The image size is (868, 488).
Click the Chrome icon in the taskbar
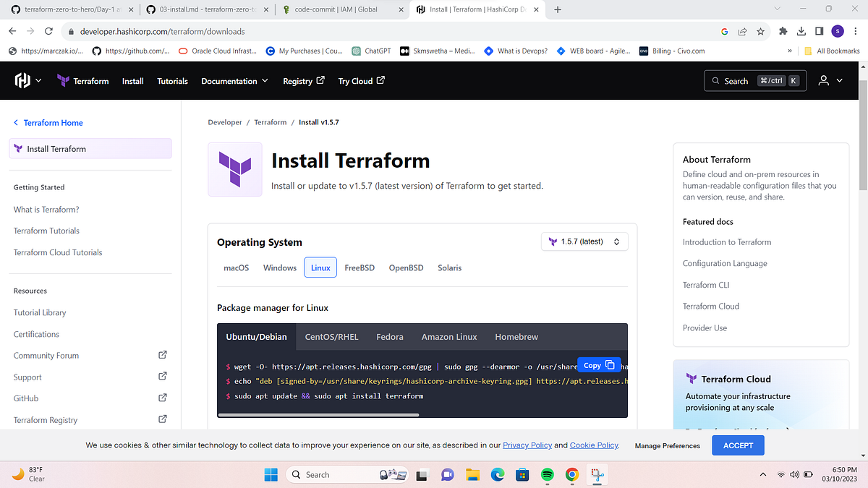572,475
